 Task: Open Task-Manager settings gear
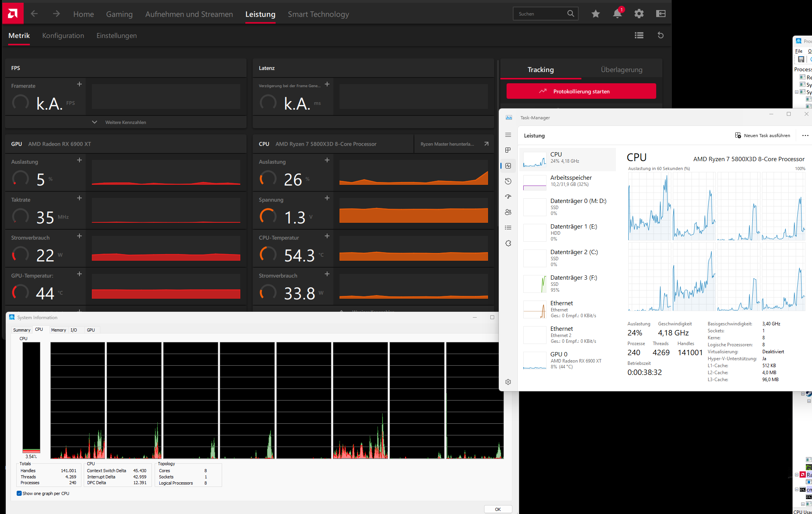[x=508, y=382]
